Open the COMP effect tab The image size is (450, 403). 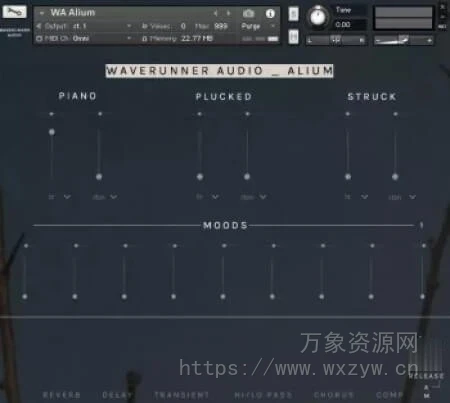[x=389, y=395]
